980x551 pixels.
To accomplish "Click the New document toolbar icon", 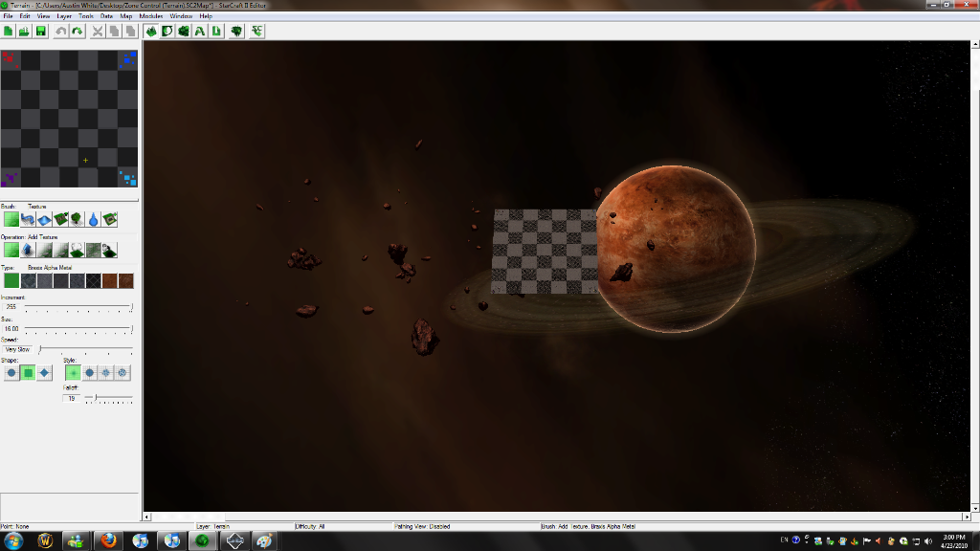I will point(8,32).
